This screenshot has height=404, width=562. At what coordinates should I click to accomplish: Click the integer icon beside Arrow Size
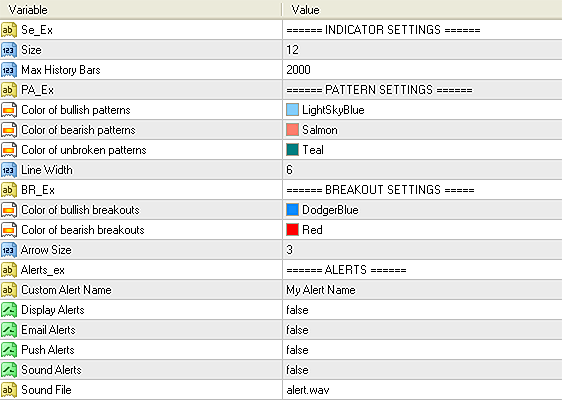[x=9, y=250]
